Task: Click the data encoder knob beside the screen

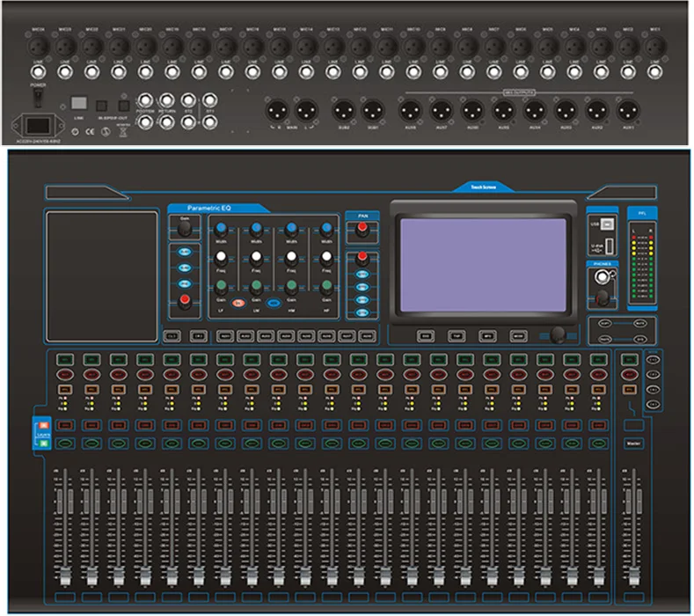Action: (556, 334)
